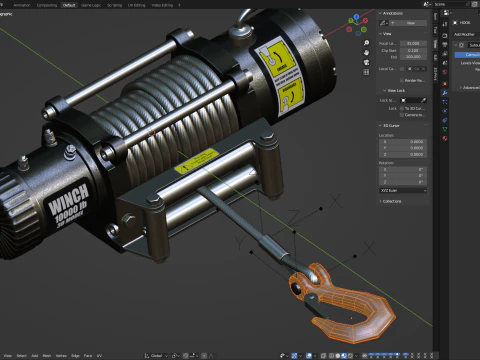Select rendered viewport shading icon
Viewport: 480px width, 360px height.
coord(350,356)
